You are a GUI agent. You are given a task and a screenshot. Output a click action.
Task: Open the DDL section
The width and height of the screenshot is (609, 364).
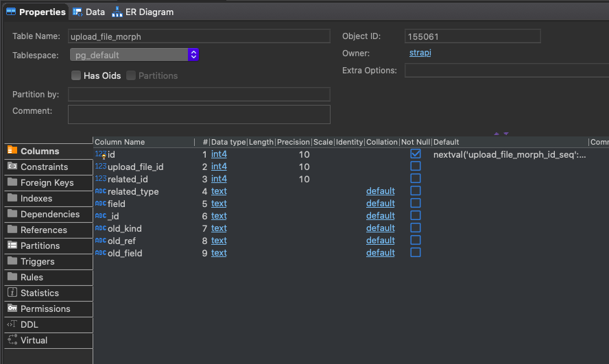click(x=49, y=324)
